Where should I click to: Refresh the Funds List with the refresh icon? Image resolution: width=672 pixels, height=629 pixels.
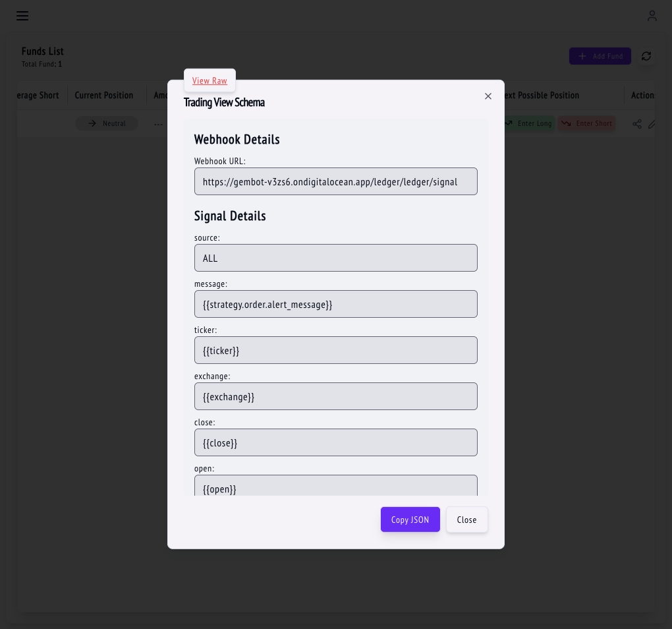646,56
